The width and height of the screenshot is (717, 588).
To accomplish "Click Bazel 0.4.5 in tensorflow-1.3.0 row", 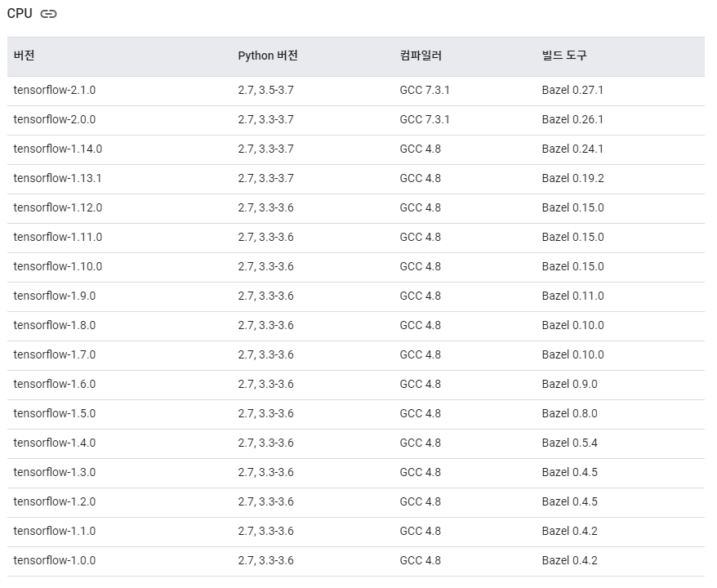I will coord(570,472).
